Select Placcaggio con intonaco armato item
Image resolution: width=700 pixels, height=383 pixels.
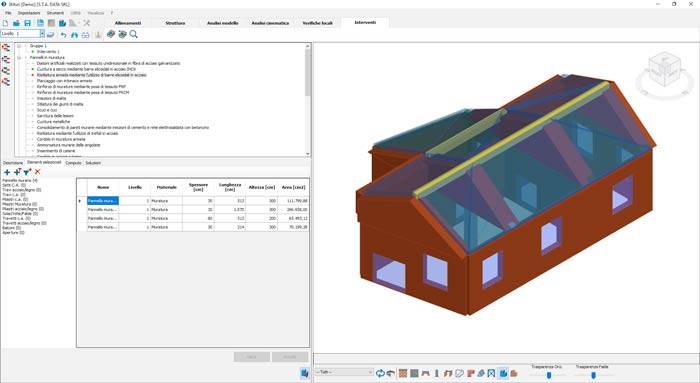point(64,81)
